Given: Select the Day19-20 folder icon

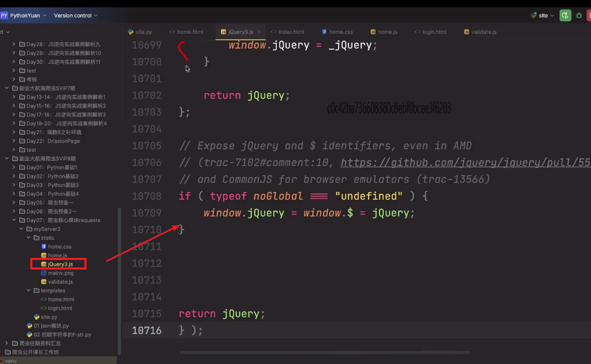Looking at the screenshot, I should pos(22,123).
